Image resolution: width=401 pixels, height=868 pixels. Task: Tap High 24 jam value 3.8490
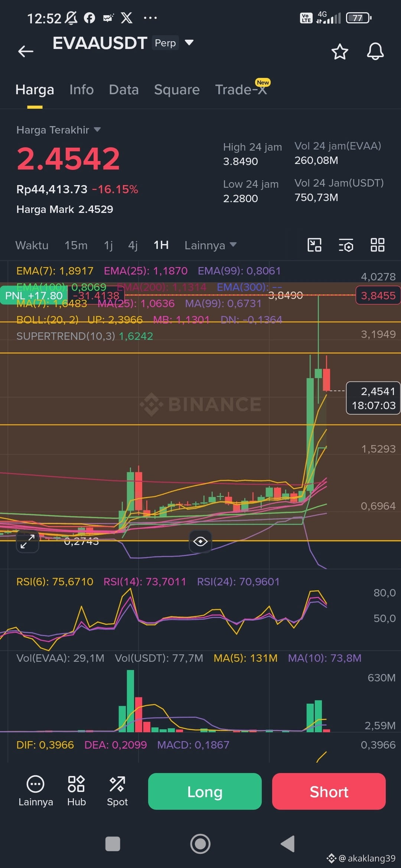(x=240, y=161)
